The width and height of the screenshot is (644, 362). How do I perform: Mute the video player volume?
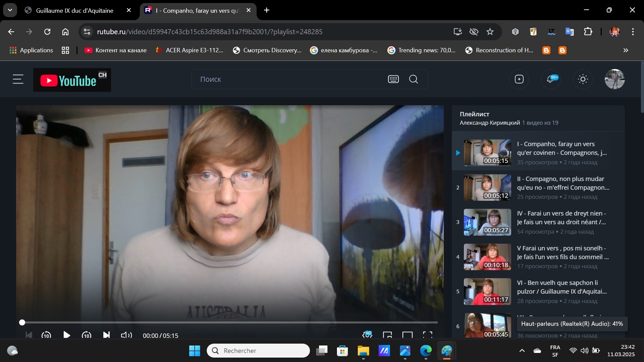pyautogui.click(x=126, y=335)
